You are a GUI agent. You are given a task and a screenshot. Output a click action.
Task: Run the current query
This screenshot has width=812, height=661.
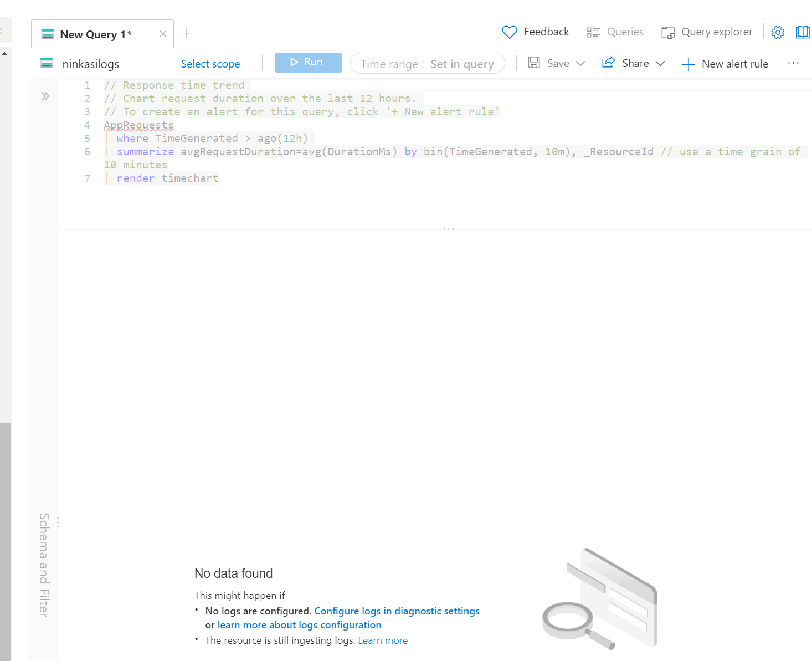pos(308,62)
